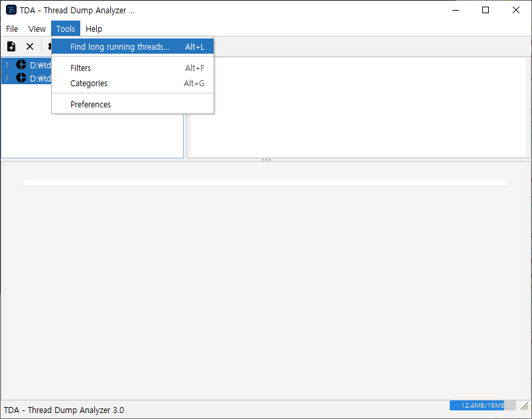Open the View menu
The width and height of the screenshot is (532, 419).
coord(37,29)
